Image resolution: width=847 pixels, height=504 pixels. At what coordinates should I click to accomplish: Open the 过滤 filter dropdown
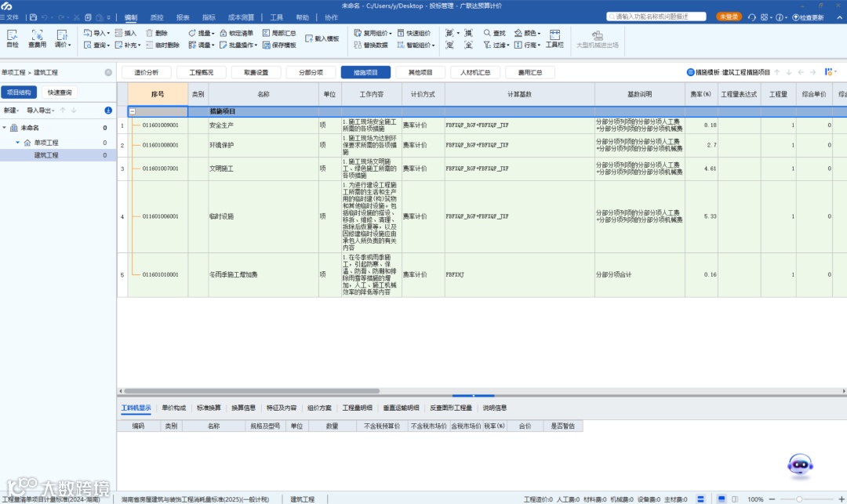click(x=496, y=45)
